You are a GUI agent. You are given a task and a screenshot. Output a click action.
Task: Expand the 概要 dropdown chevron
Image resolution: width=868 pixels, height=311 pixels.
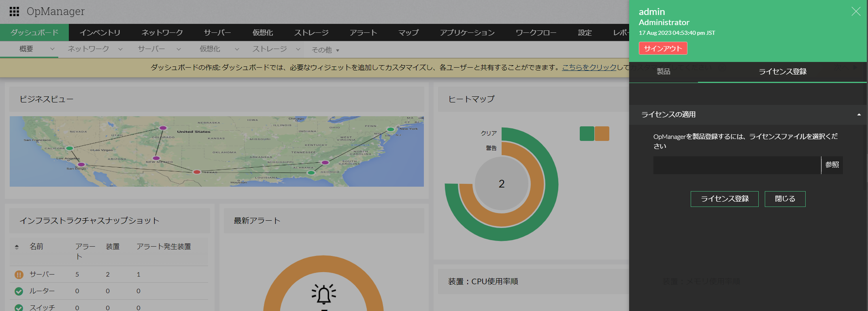(52, 49)
